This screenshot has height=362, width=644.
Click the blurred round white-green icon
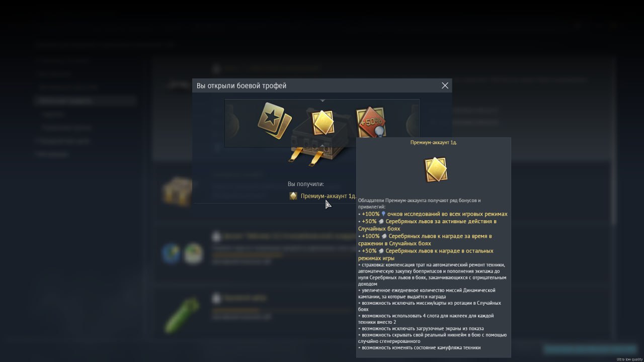194,254
